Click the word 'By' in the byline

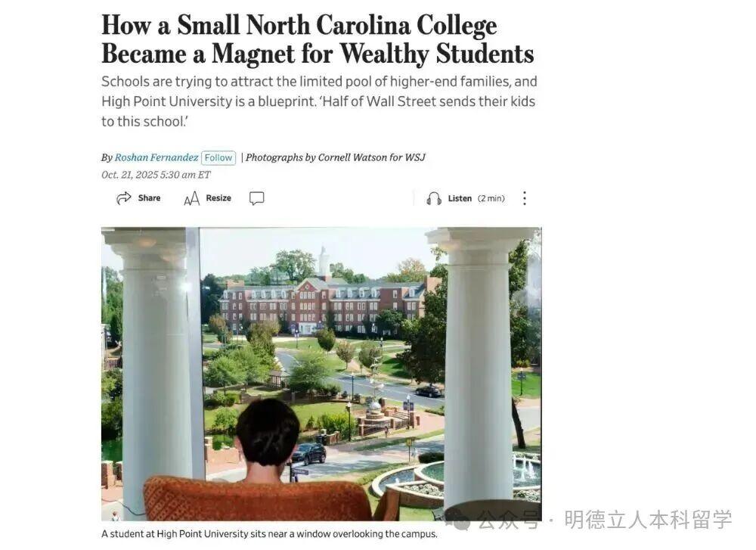point(107,158)
